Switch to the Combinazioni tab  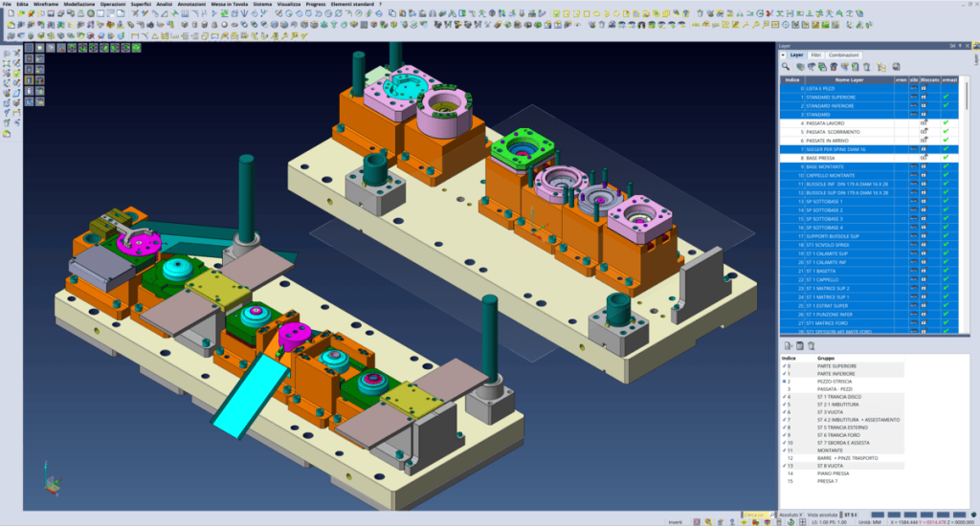pyautogui.click(x=843, y=55)
